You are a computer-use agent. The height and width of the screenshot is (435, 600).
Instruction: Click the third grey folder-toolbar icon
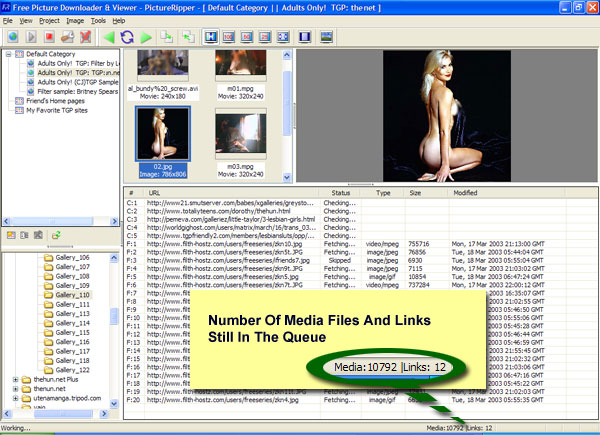(x=38, y=235)
